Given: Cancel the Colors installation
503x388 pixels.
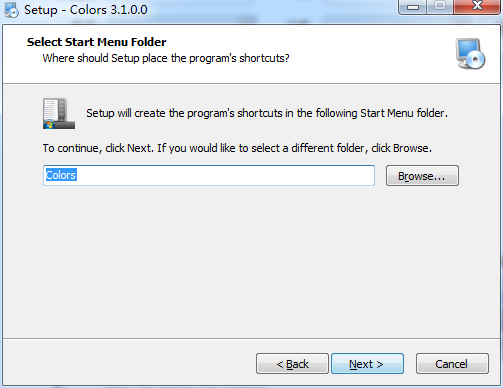Looking at the screenshot, I should coord(452,364).
